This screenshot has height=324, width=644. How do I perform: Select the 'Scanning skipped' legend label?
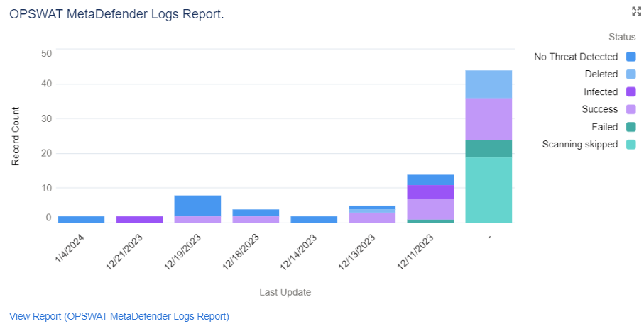580,145
